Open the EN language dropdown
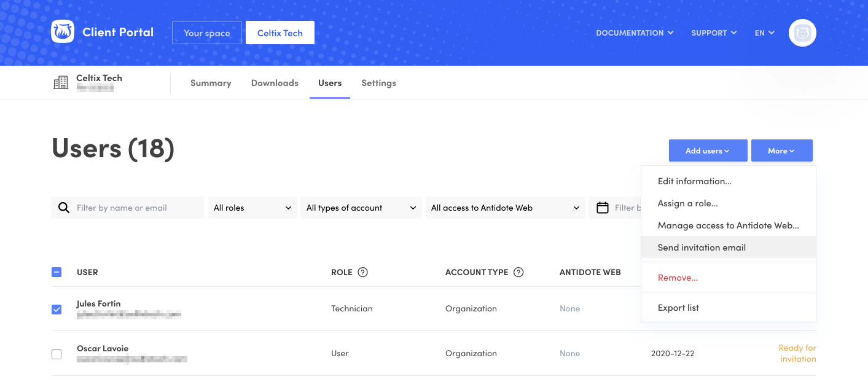Viewport: 868px width, 382px height. [x=764, y=33]
